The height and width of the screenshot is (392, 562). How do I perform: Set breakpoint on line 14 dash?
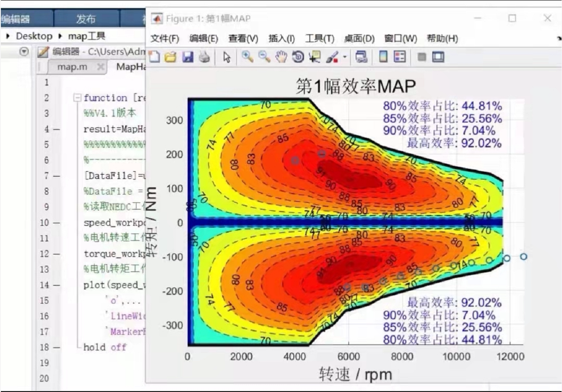[x=58, y=285]
